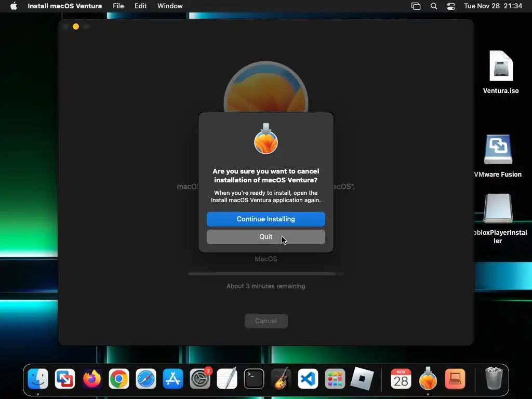The width and height of the screenshot is (532, 399).
Task: Open Finder from the Dock
Action: click(37, 379)
